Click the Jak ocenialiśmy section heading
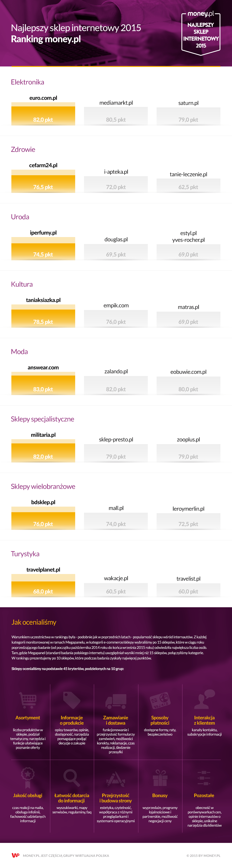232x868 pixels. pyautogui.click(x=34, y=622)
